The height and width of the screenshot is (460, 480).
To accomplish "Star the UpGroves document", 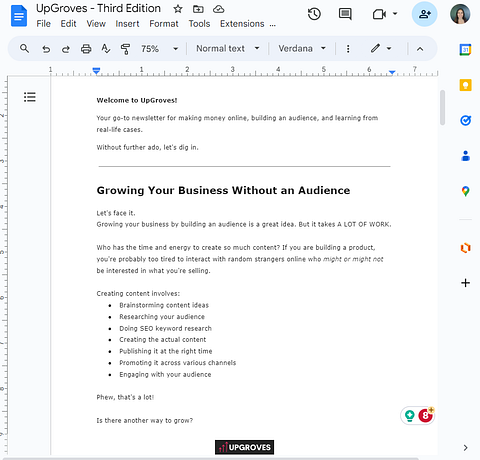I will click(x=178, y=9).
